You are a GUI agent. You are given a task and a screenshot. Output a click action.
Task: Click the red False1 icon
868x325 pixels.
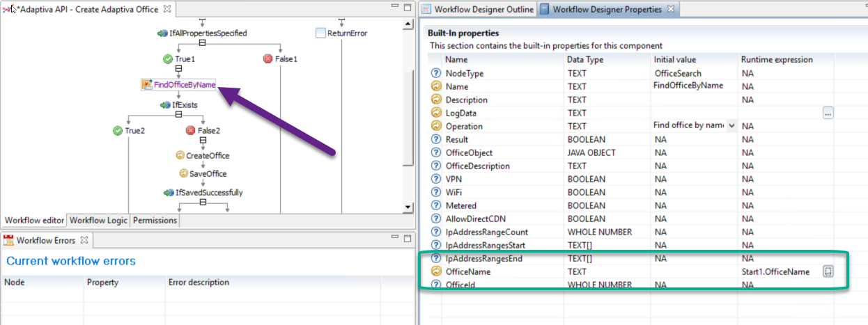(268, 59)
